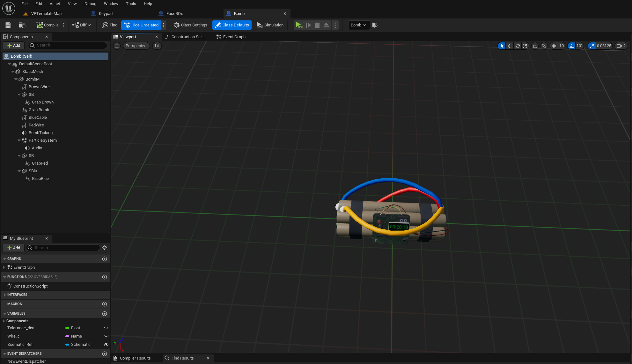Select the Select-objects cursor tool

click(x=502, y=46)
